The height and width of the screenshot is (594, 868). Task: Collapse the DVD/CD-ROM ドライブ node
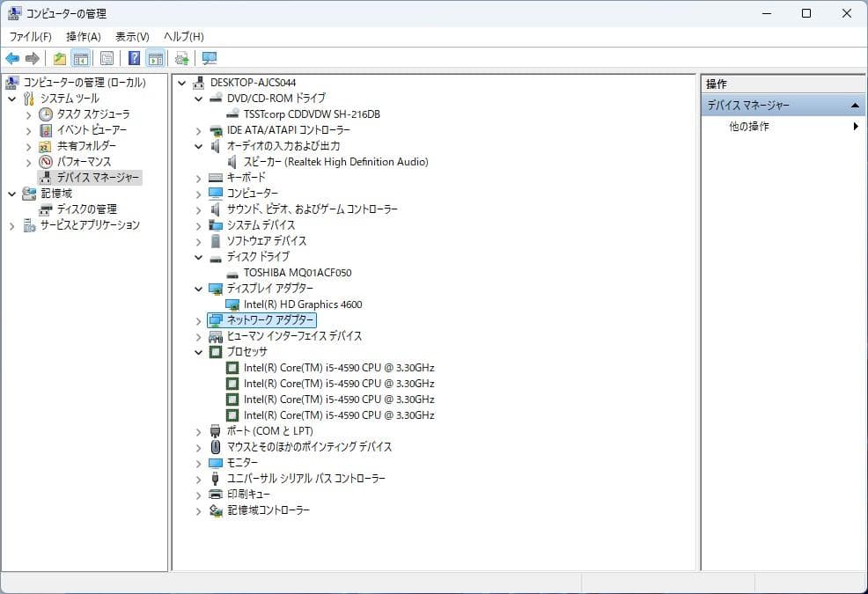click(x=197, y=98)
